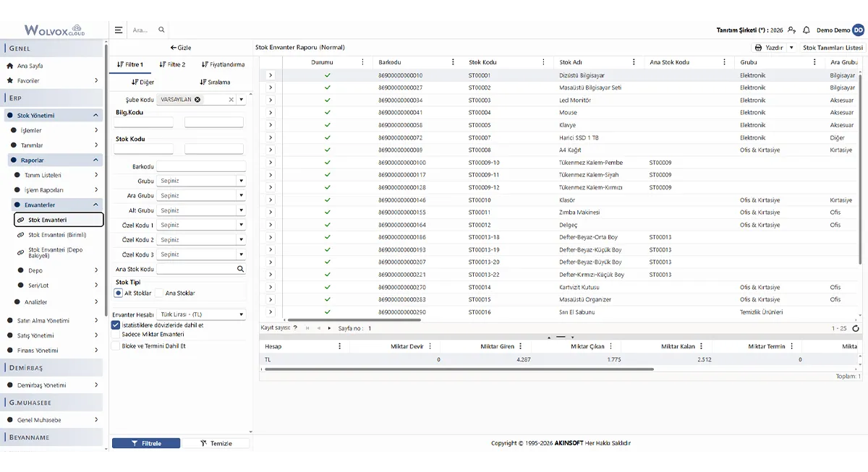
Task: Click the search magnifier in top bar
Action: (x=161, y=30)
